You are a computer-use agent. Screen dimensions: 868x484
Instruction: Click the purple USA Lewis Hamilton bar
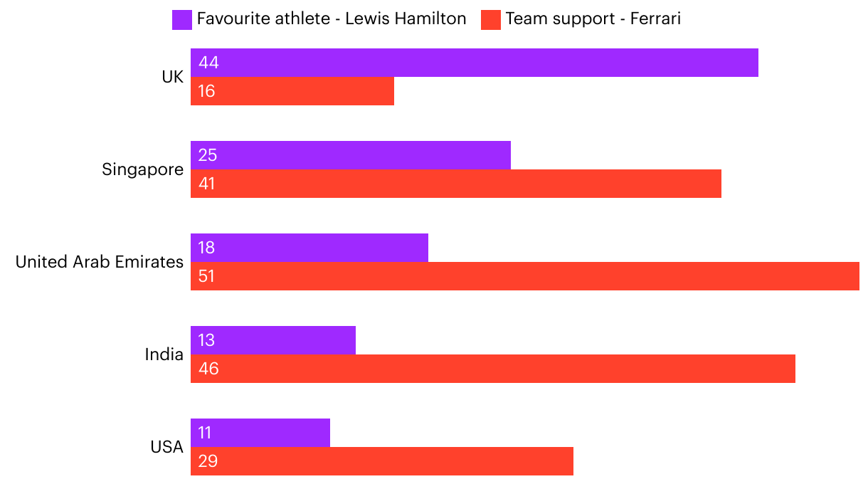[260, 433]
